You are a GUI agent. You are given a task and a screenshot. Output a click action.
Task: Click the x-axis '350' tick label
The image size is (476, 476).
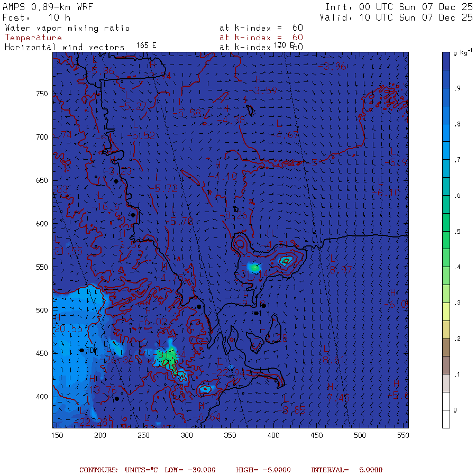coord(230,435)
